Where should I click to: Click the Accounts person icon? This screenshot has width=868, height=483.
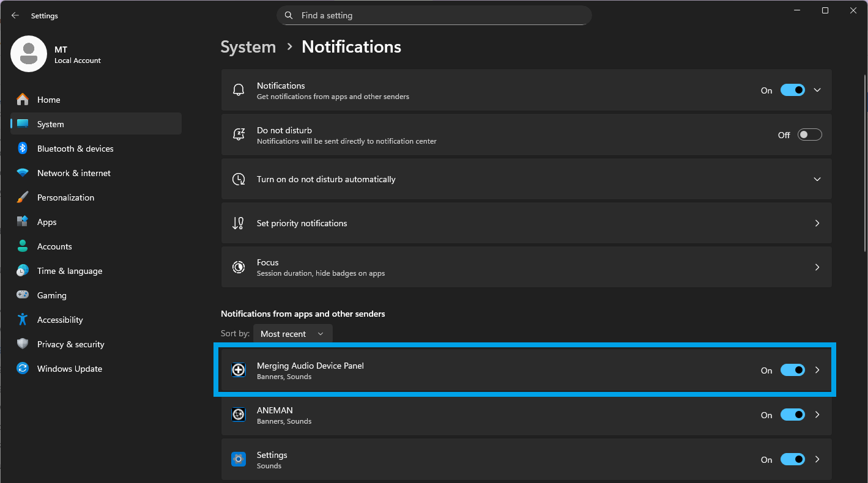click(x=23, y=246)
